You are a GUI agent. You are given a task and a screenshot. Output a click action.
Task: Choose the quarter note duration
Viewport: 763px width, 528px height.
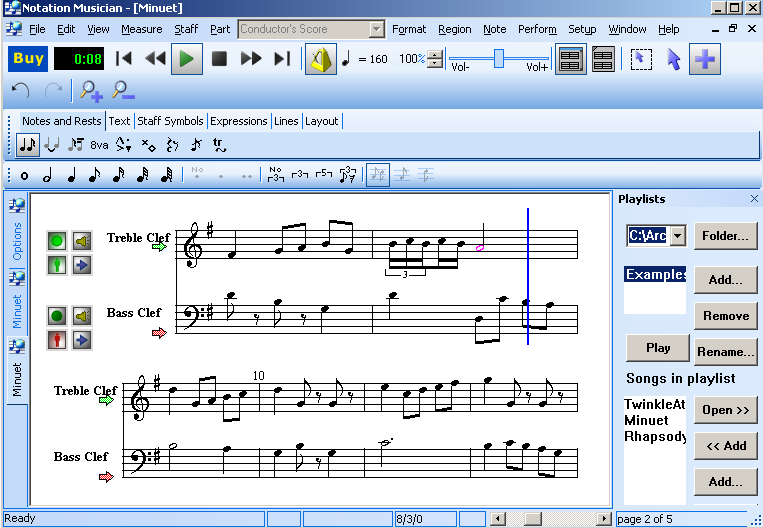pyautogui.click(x=72, y=176)
